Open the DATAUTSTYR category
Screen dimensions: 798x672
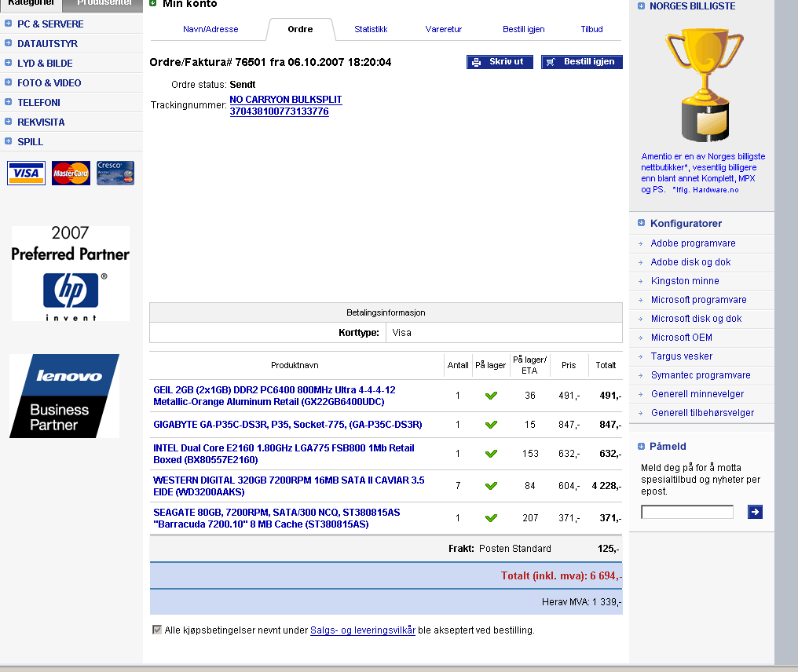(x=47, y=44)
